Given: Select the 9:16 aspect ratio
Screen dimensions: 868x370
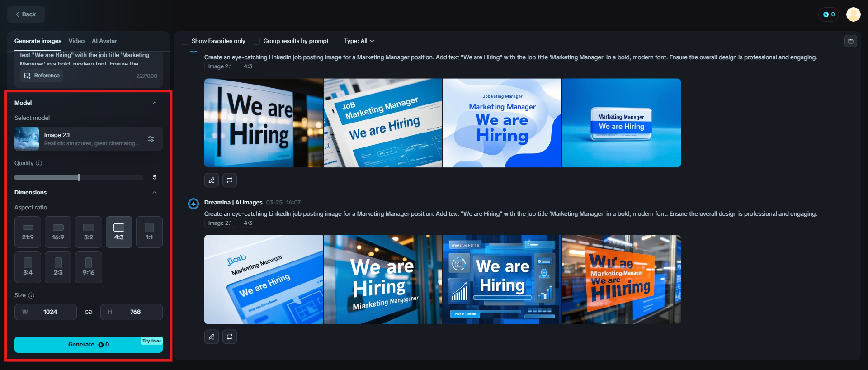Looking at the screenshot, I should click(89, 267).
